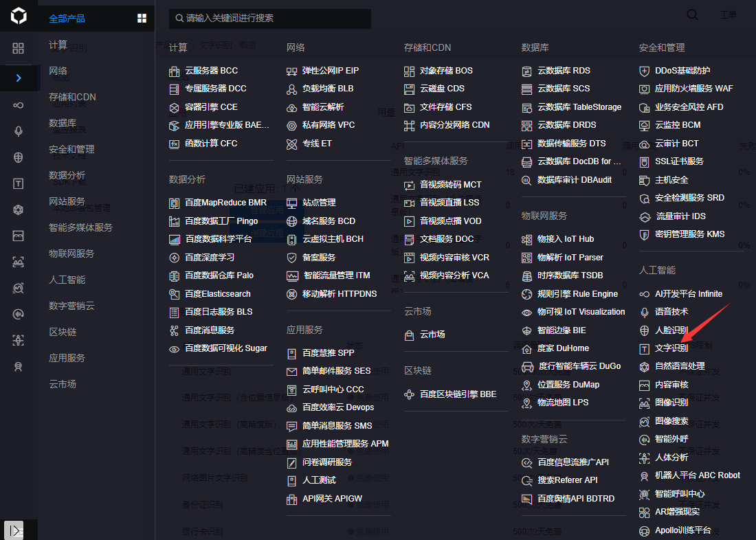Click the 容器引擎 CCE icon
This screenshot has width=756, height=540.
(174, 107)
